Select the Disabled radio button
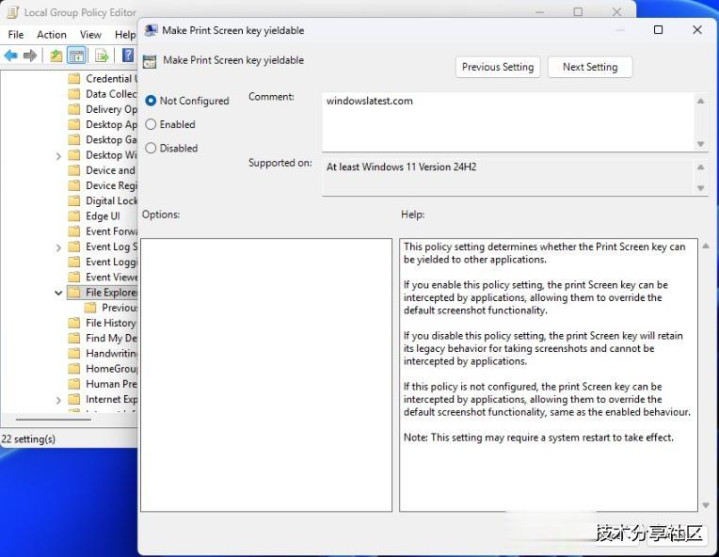 coord(150,148)
